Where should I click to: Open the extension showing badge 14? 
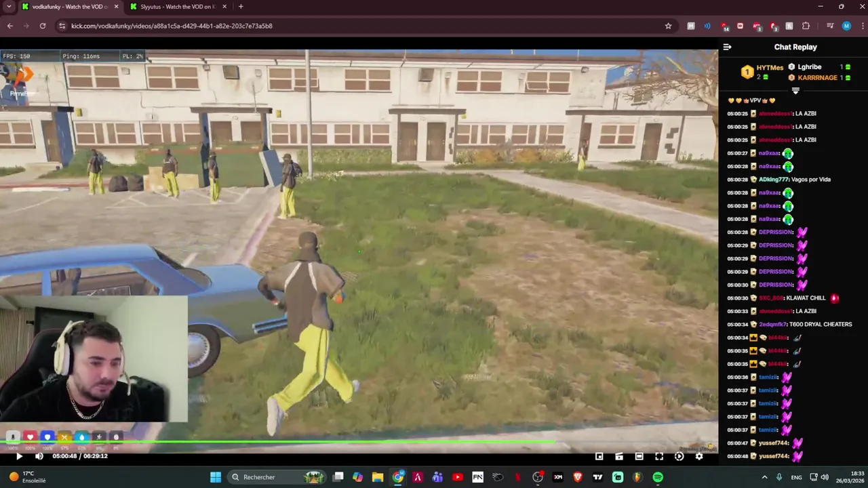(724, 26)
